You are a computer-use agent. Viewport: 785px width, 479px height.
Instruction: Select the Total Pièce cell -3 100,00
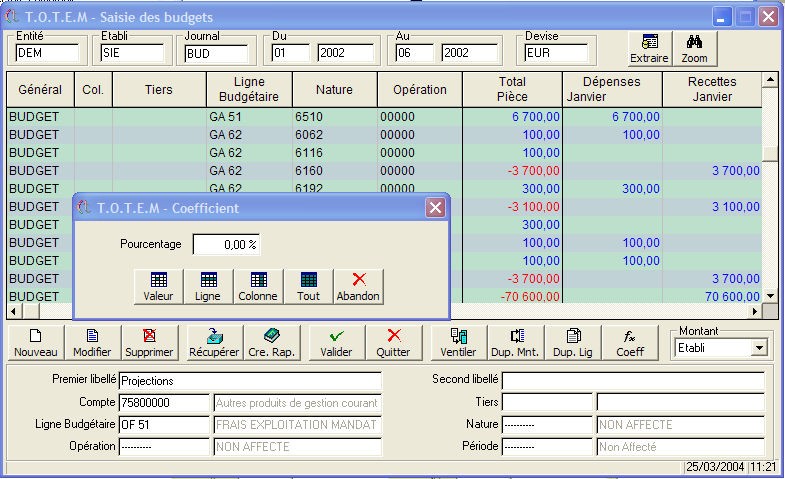click(x=512, y=207)
